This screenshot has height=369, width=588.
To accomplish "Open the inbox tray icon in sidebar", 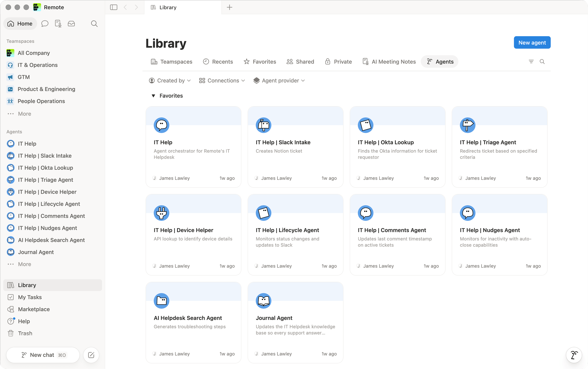I will (71, 24).
